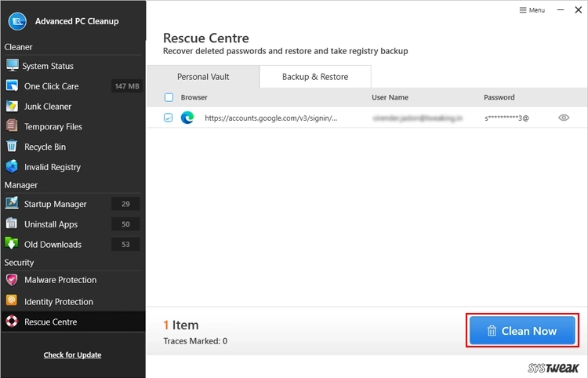Open the hamburger Menu

532,10
